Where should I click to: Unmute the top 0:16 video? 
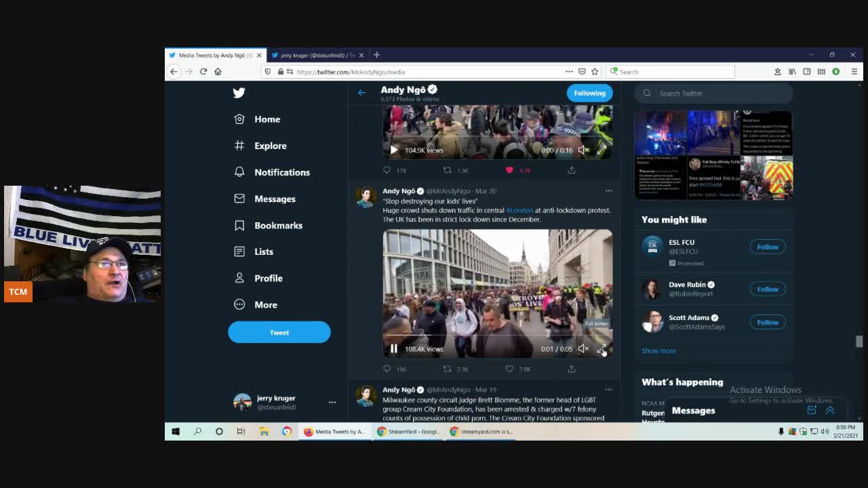(583, 150)
